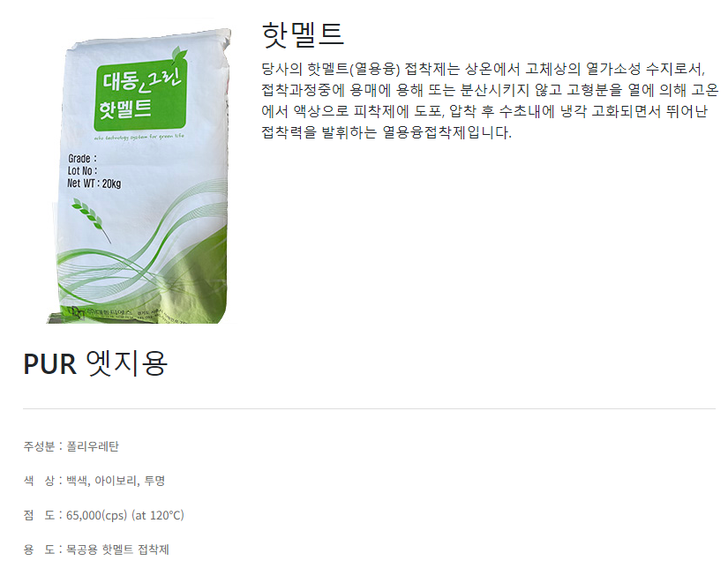Viewport: 728px width, 583px height.
Task: Click the green leaf icon above logo
Action: 179,56
